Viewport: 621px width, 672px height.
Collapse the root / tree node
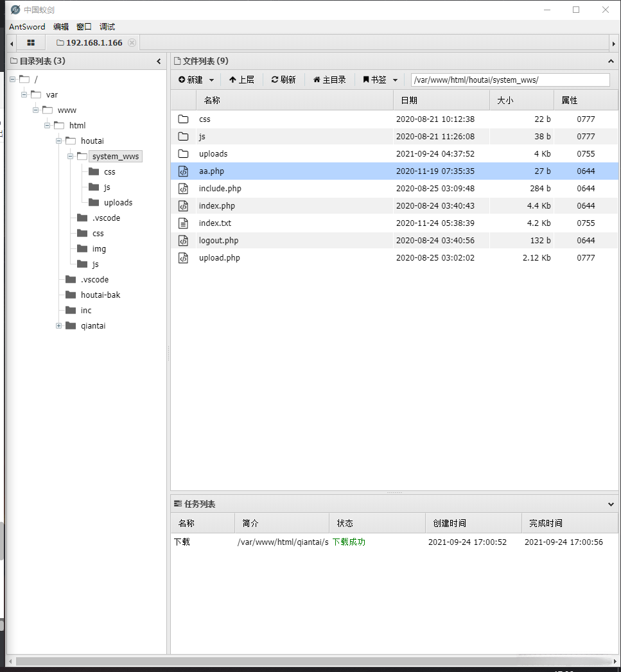click(x=12, y=80)
